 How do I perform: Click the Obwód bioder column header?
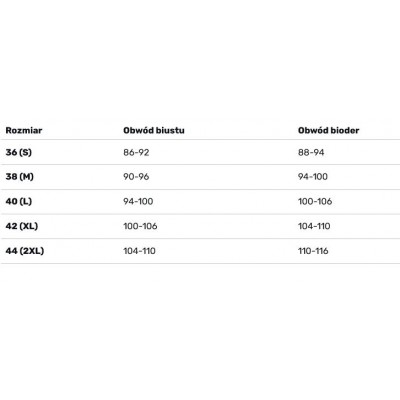[x=328, y=130]
